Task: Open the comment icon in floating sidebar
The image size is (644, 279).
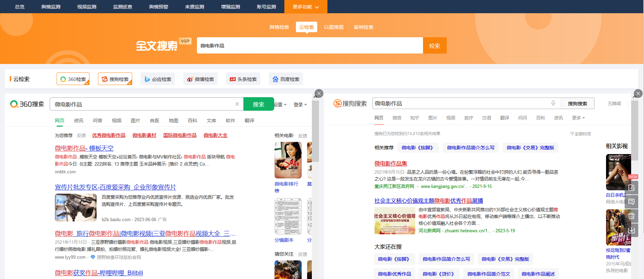Action: (631, 202)
